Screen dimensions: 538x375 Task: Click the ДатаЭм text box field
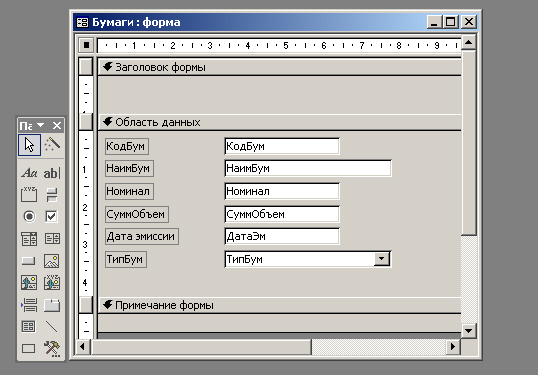point(282,236)
